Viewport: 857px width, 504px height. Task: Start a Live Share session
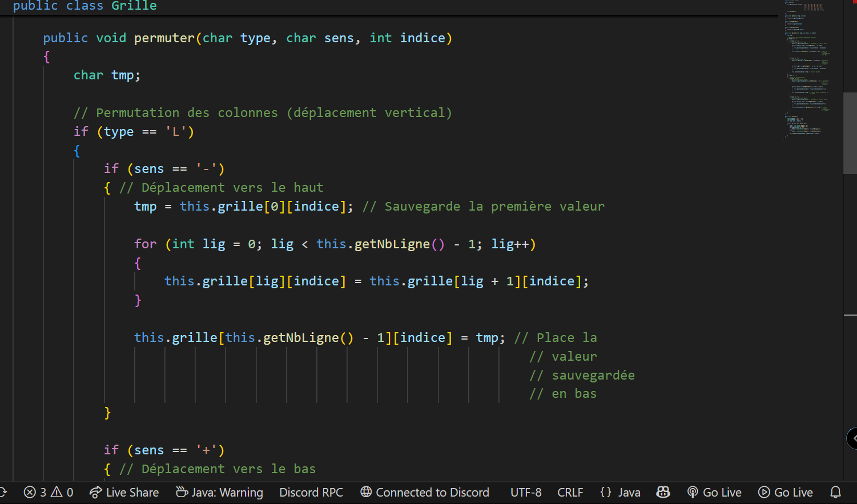(x=124, y=492)
